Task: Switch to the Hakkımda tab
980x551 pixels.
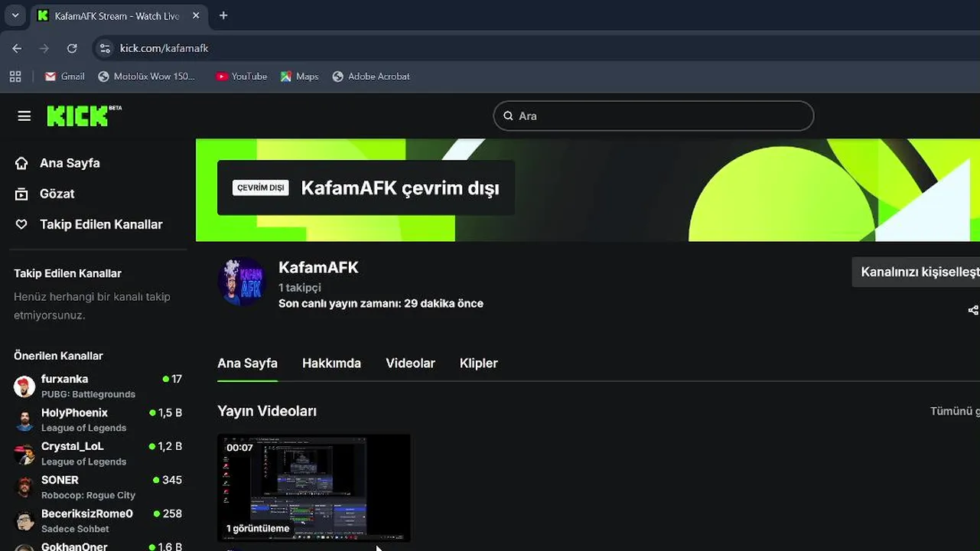Action: [331, 364]
